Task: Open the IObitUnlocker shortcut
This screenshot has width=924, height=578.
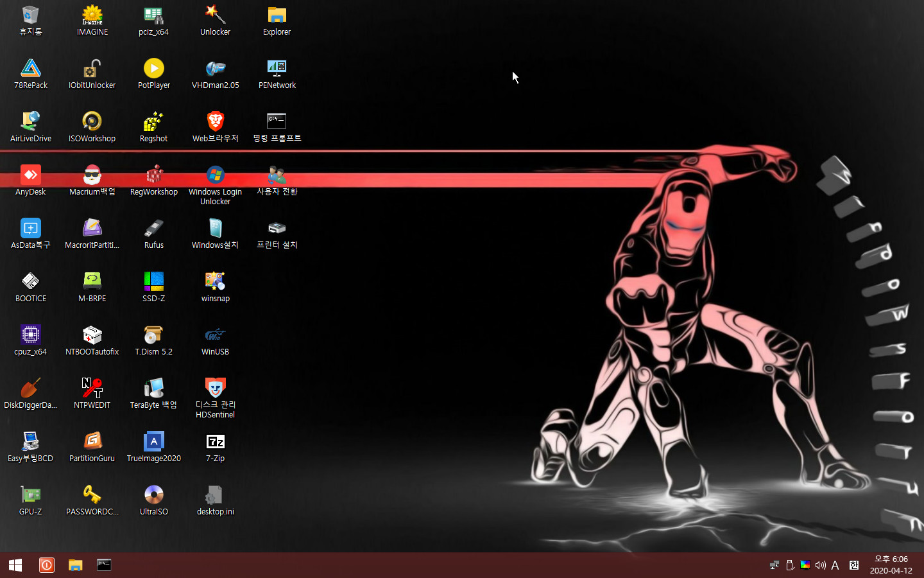Action: [92, 74]
